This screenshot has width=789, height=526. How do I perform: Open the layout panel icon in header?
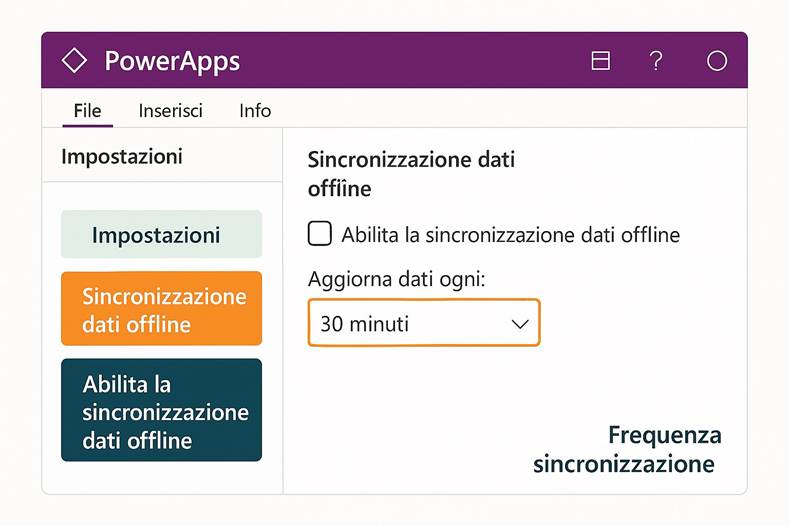600,60
